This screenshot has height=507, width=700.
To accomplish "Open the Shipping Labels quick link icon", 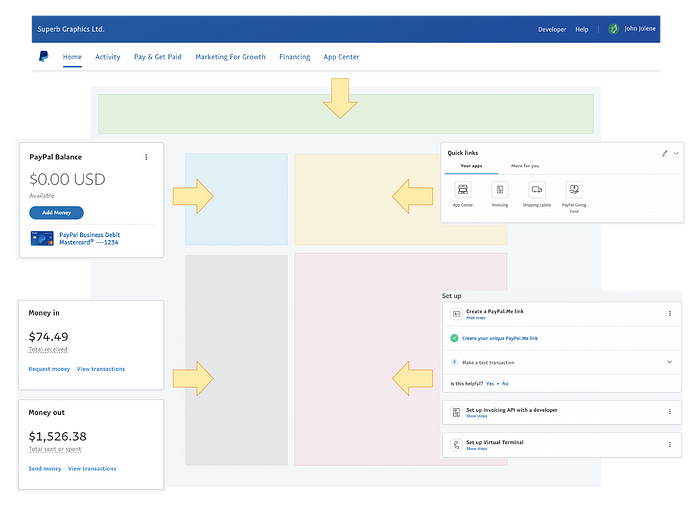I will 537,190.
